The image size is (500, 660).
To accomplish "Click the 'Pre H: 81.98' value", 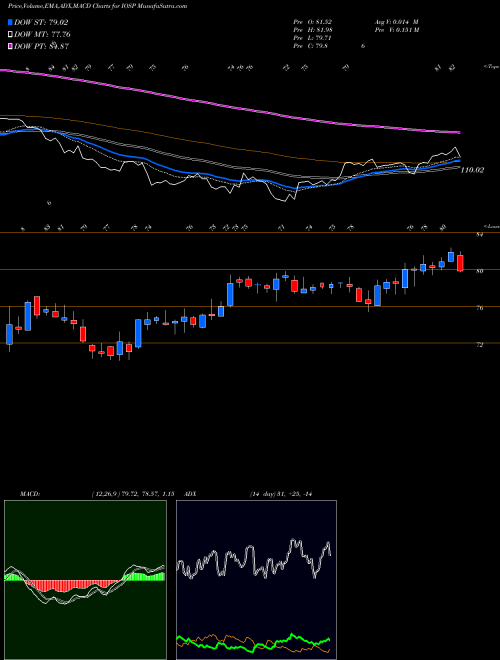I will point(315,29).
